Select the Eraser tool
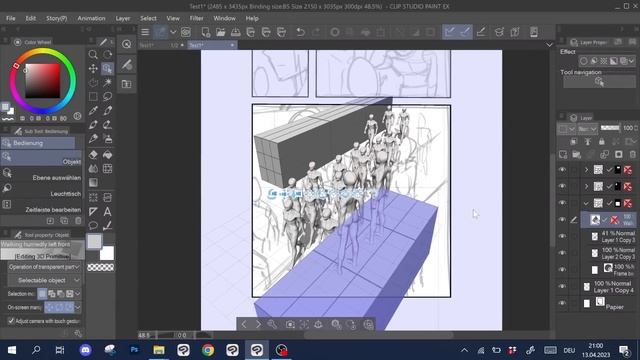This screenshot has width=640, height=360. point(93,155)
